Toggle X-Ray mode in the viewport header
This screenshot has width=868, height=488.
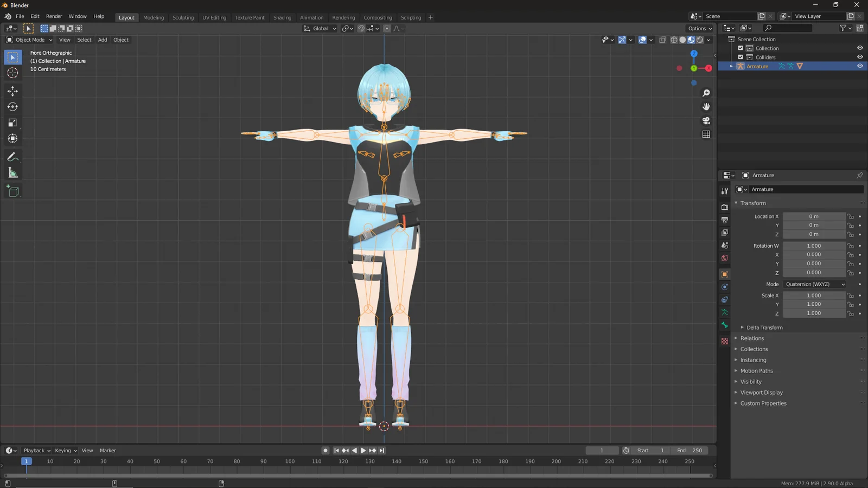(x=662, y=40)
